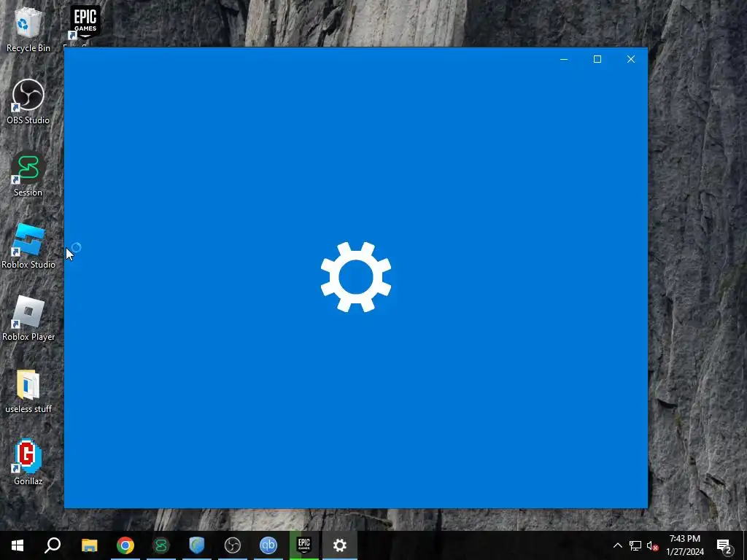Select the Gorillaz desktop shortcut
The image size is (747, 560).
click(x=28, y=462)
